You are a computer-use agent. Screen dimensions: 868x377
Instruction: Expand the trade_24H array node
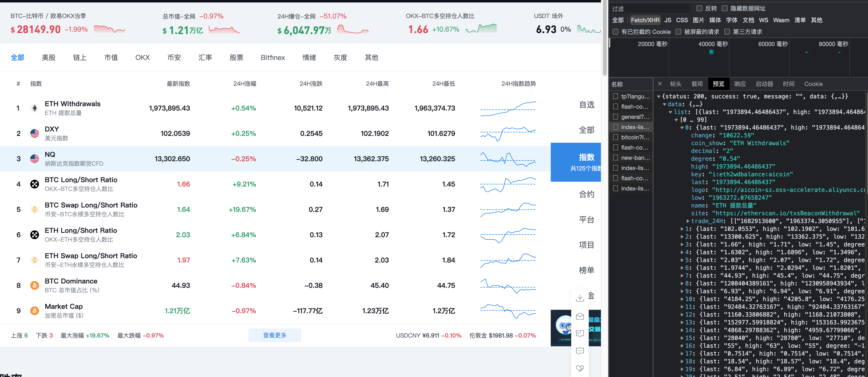(688, 221)
